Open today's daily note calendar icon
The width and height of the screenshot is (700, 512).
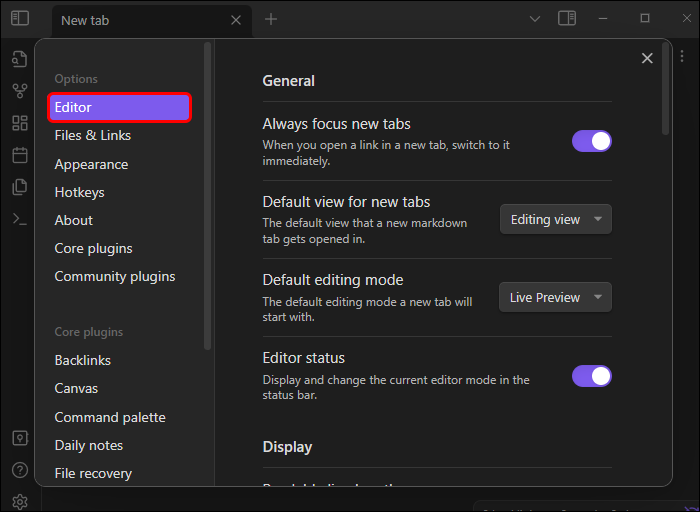coord(20,155)
